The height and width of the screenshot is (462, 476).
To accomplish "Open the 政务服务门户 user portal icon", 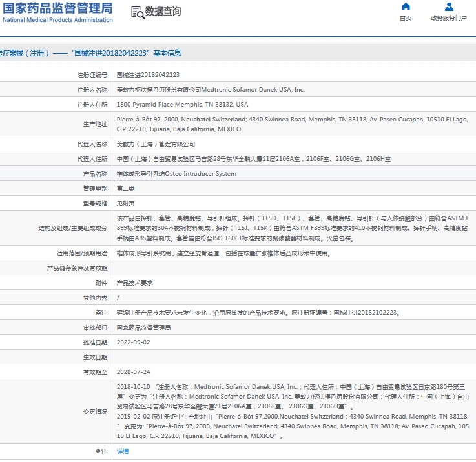I will click(x=449, y=6).
